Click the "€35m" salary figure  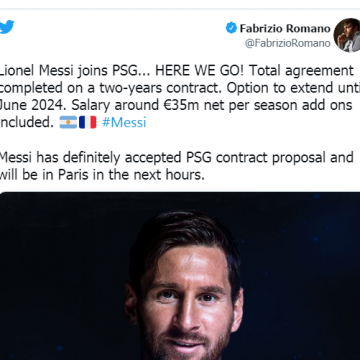pyautogui.click(x=181, y=105)
